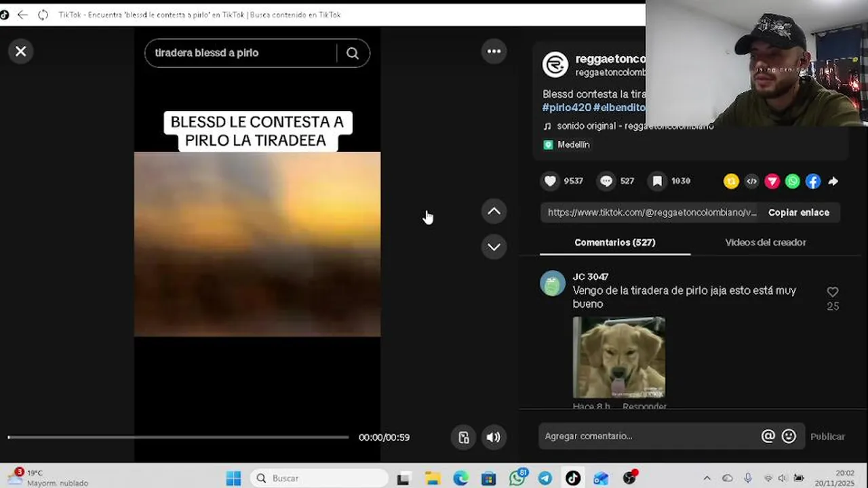
Task: Share video via WhatsApp icon
Action: (x=792, y=181)
